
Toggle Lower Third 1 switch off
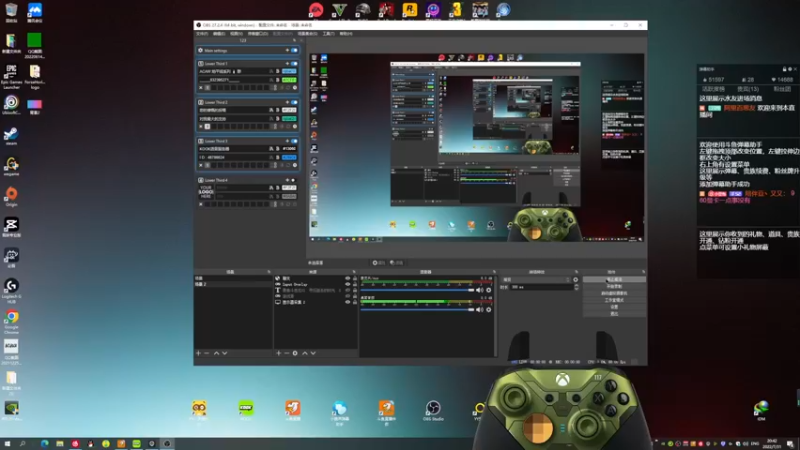coord(294,64)
